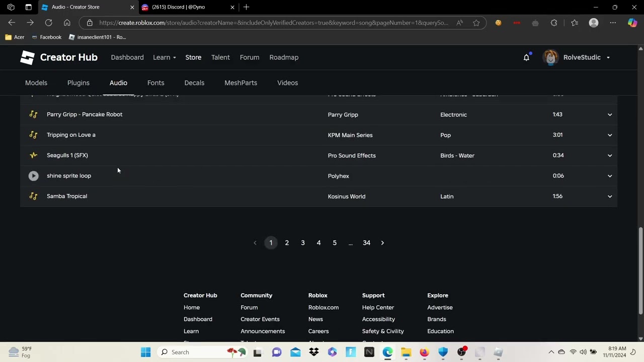The width and height of the screenshot is (644, 362).
Task: Expand the Seagulls 1 (SFX) row
Action: click(609, 155)
